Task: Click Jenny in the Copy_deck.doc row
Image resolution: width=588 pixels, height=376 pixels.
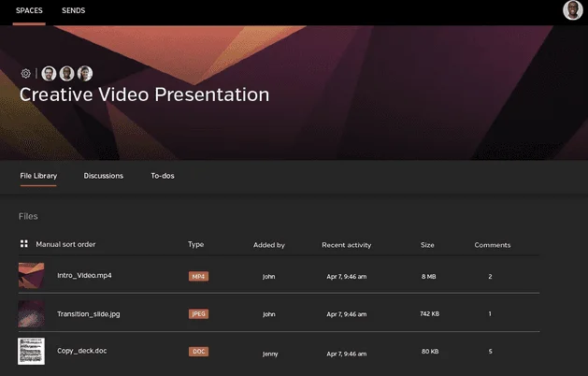Action: coord(270,354)
